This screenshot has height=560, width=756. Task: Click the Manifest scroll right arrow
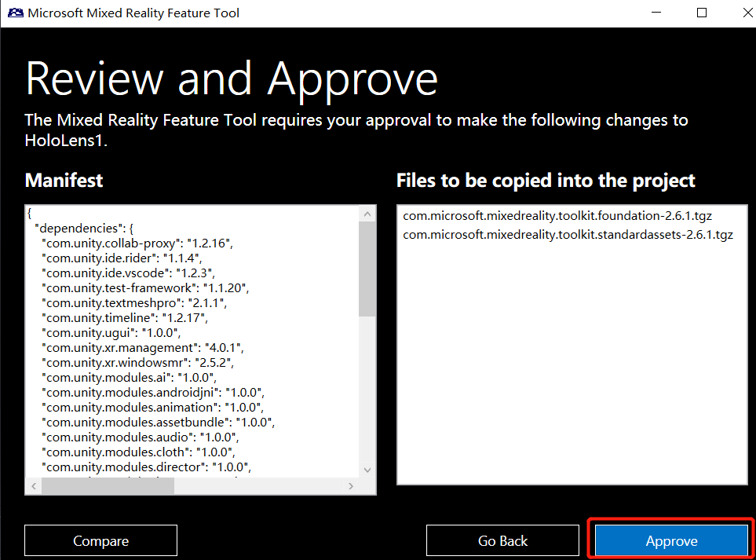point(352,486)
